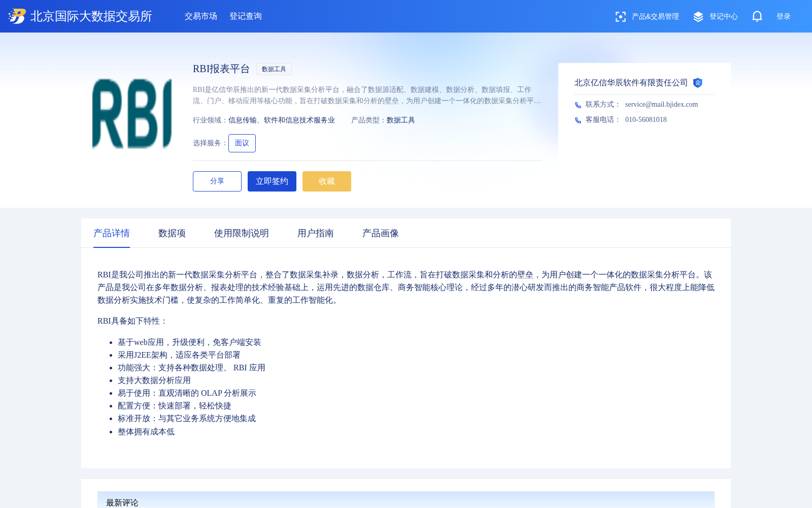Click bullet 标准开放：与其它业务系统方便地集成
The width and height of the screenshot is (812, 508).
(x=187, y=419)
